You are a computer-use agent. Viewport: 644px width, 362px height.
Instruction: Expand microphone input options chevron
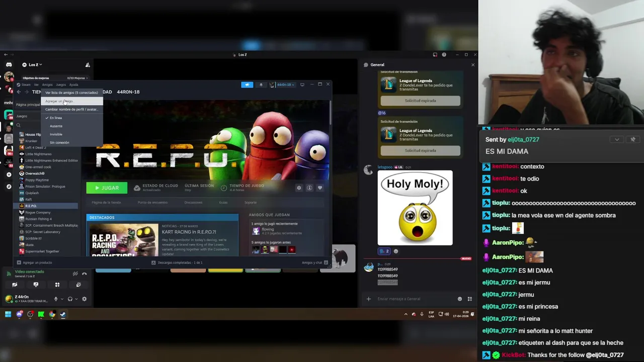pyautogui.click(x=62, y=299)
